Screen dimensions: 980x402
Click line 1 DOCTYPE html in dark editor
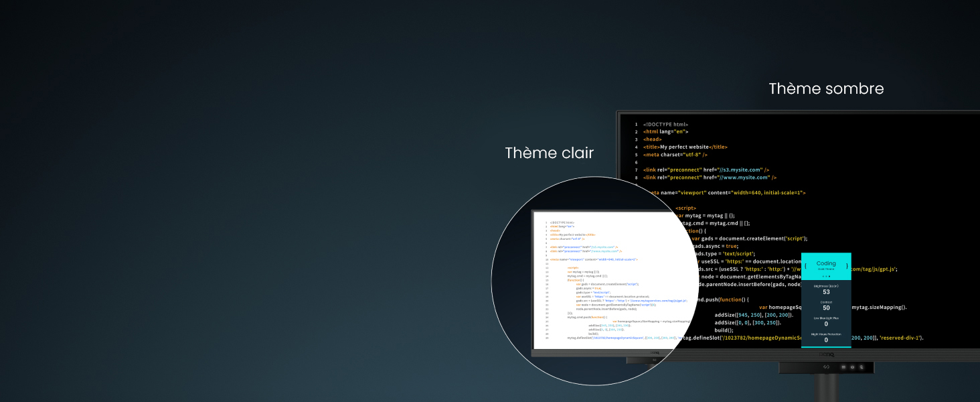point(665,125)
